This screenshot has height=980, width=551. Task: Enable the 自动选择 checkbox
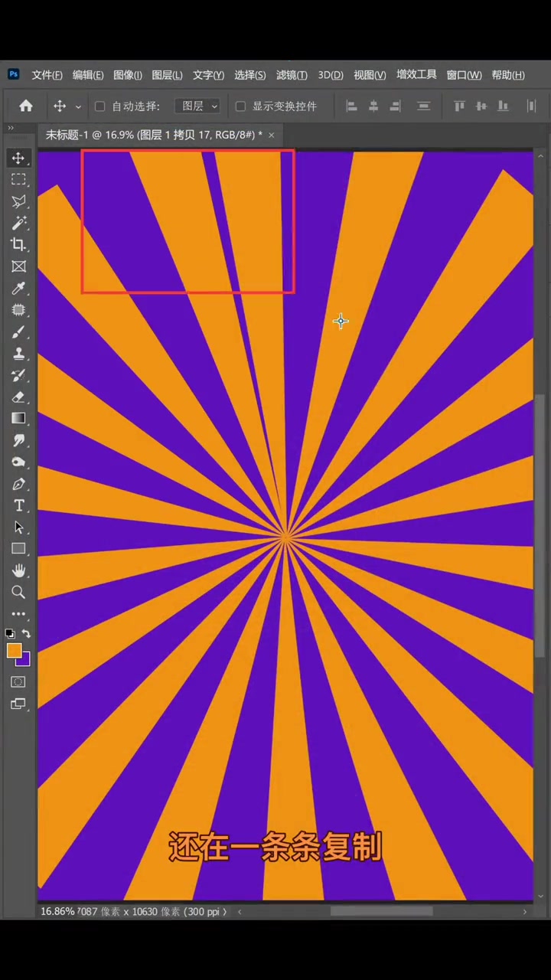coord(99,106)
